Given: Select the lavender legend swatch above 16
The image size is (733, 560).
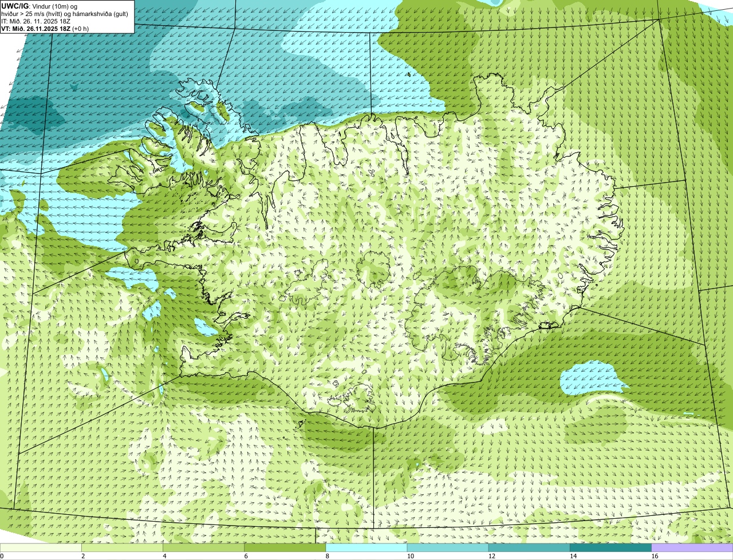Looking at the screenshot, I should pyautogui.click(x=692, y=547).
